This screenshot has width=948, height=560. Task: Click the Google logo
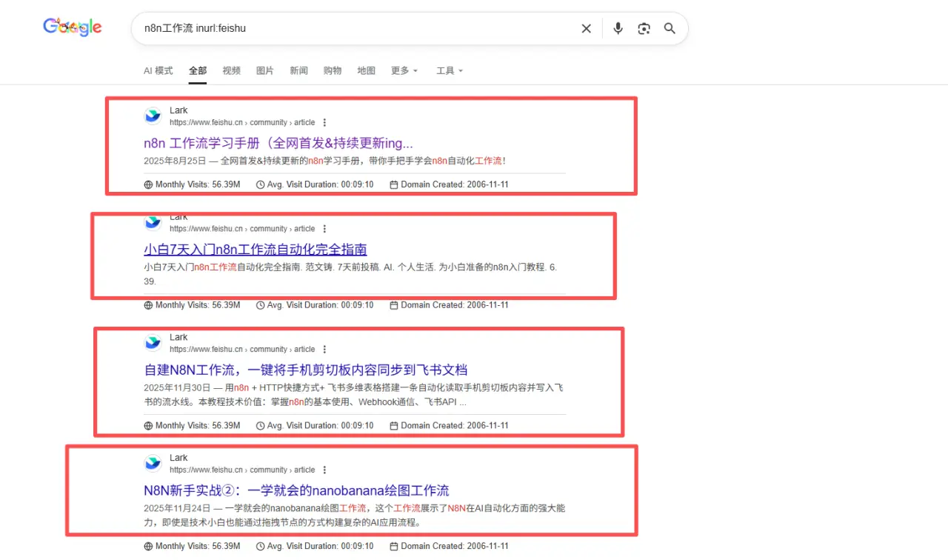tap(73, 27)
